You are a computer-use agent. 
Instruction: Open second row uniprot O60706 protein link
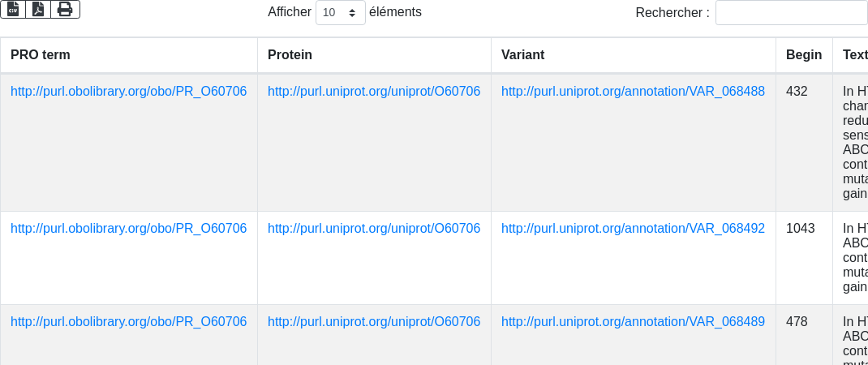click(x=373, y=229)
